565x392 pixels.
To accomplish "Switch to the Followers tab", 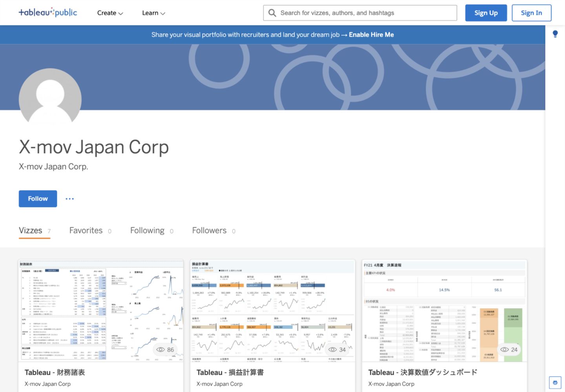I will click(214, 230).
